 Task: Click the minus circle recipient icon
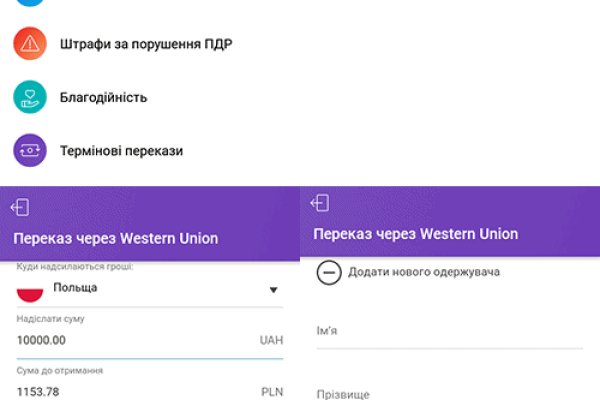(329, 272)
